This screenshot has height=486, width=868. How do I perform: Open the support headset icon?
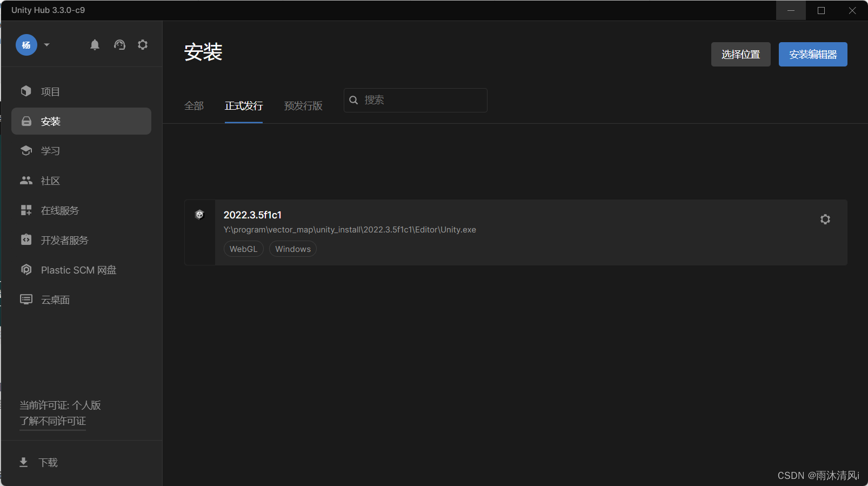[x=119, y=45]
